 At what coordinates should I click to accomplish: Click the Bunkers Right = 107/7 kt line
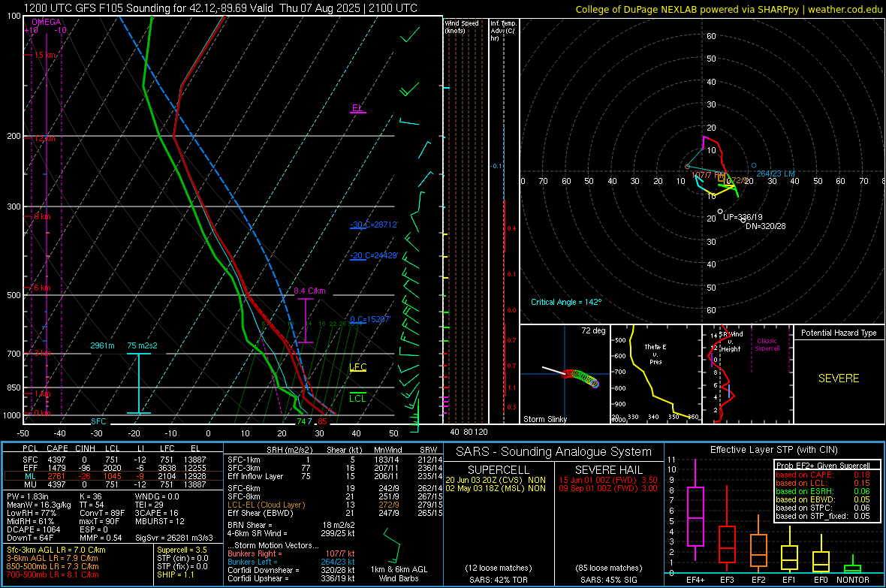pos(291,553)
